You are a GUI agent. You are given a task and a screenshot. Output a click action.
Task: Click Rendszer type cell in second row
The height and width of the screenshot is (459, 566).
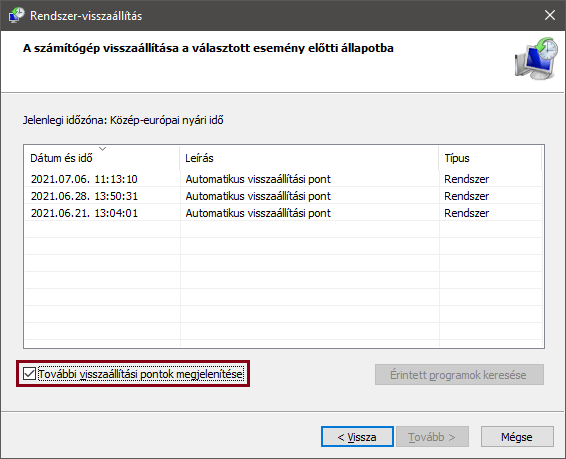tap(466, 196)
